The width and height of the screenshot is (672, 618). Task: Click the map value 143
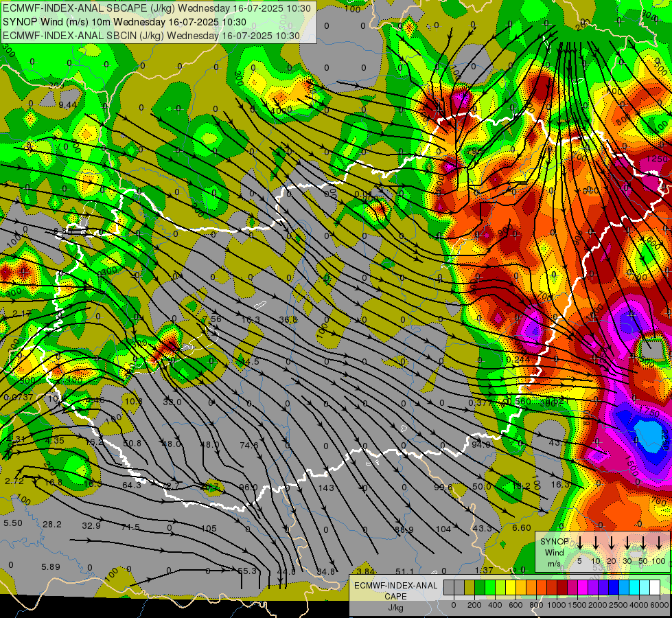tap(326, 488)
